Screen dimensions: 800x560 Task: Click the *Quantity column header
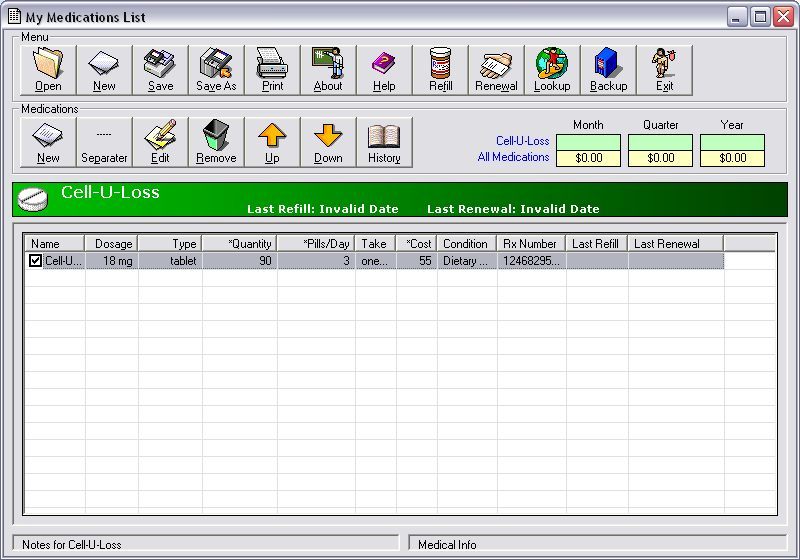tap(240, 244)
